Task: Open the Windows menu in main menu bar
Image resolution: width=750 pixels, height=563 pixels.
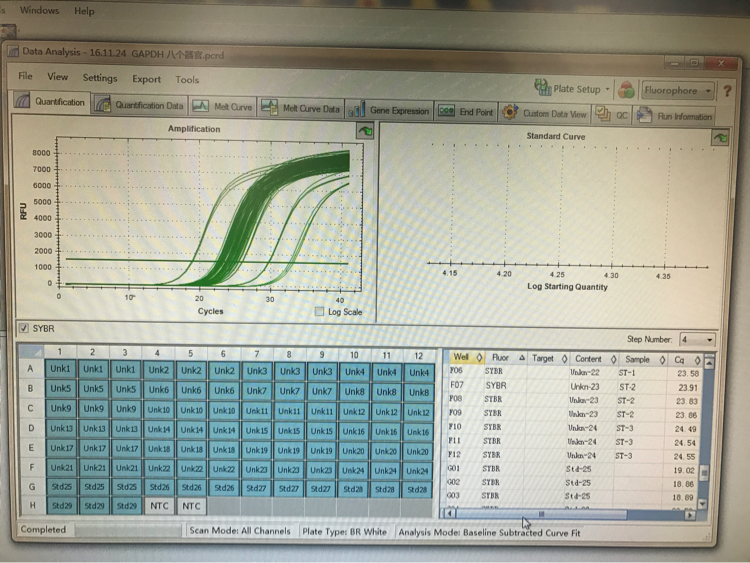Action: click(x=39, y=10)
